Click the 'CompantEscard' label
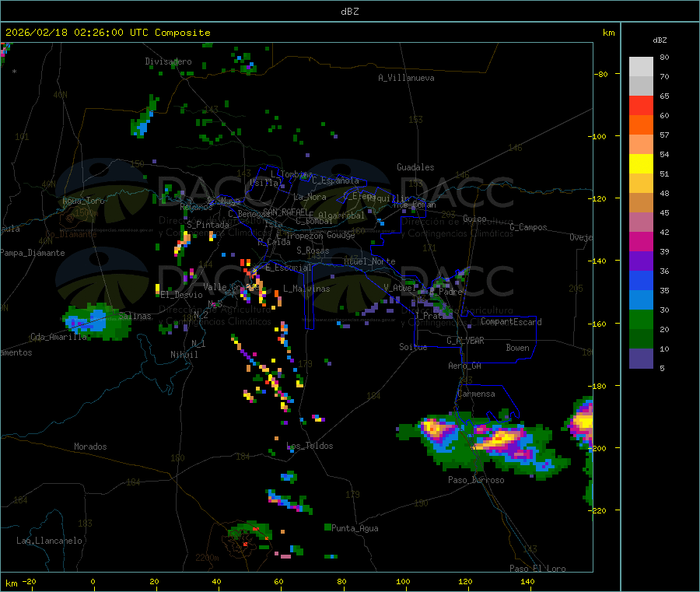The width and height of the screenshot is (700, 592). coord(511,322)
